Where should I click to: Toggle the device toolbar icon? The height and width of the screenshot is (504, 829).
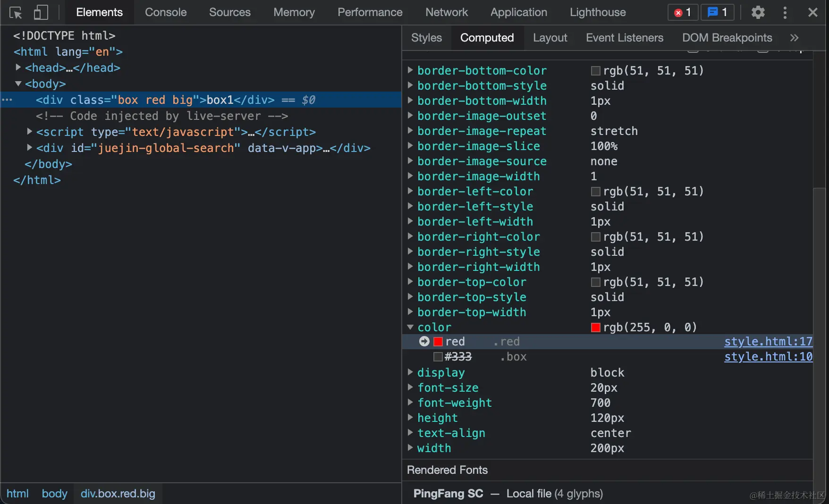pos(41,13)
